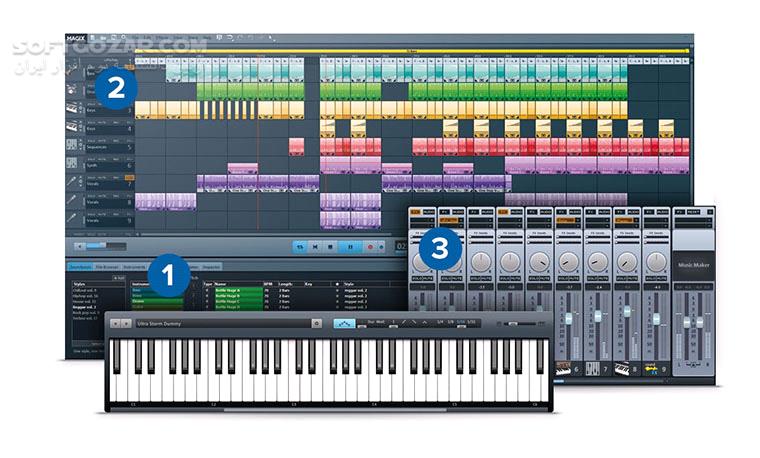Screen dimensions: 760x458
Task: Open orange insert effect slot on mixer channel 6
Action: [565, 220]
